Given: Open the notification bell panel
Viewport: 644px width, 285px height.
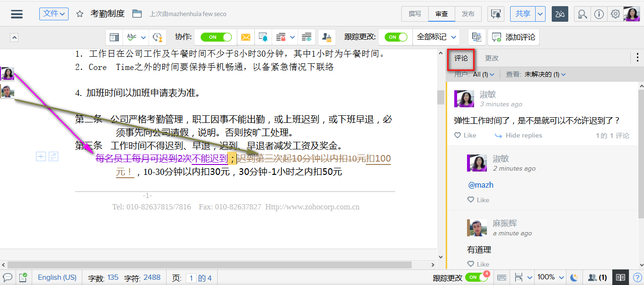Looking at the screenshot, I should (x=495, y=14).
